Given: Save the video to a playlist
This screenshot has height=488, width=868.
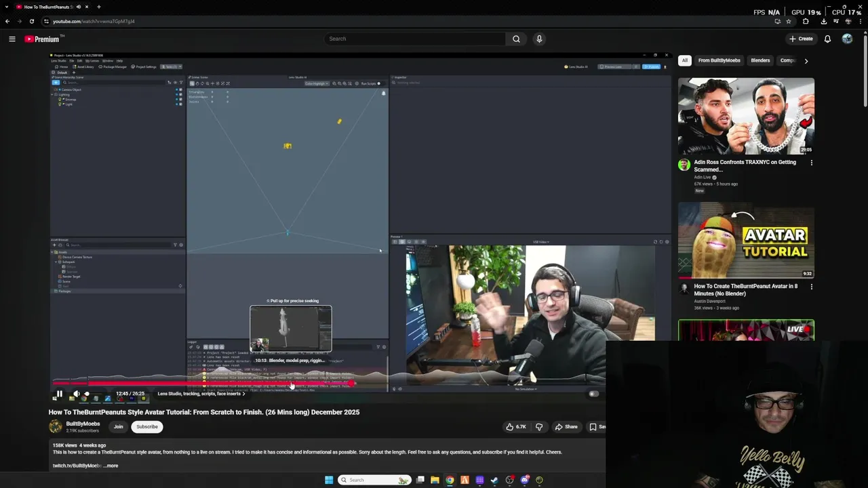Looking at the screenshot, I should click(597, 427).
